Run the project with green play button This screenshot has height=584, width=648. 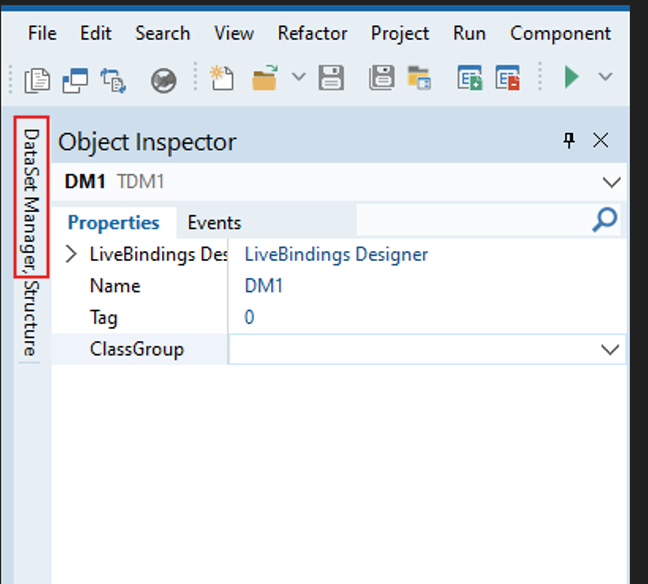(x=571, y=77)
